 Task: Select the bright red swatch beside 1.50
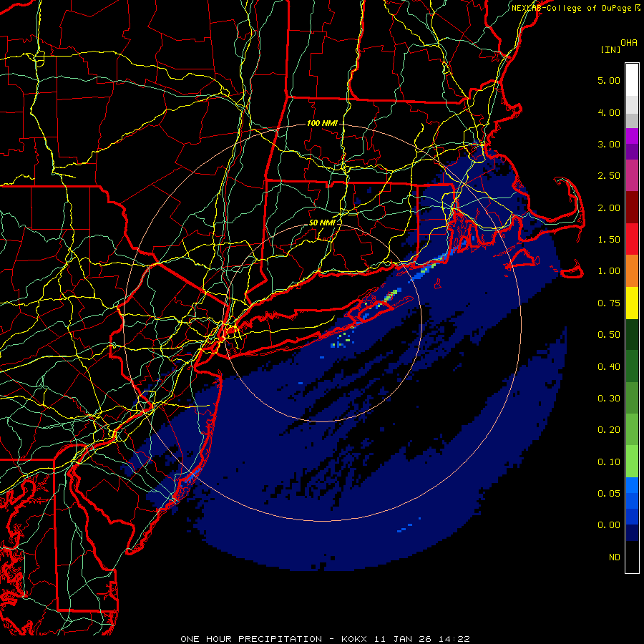(x=632, y=240)
